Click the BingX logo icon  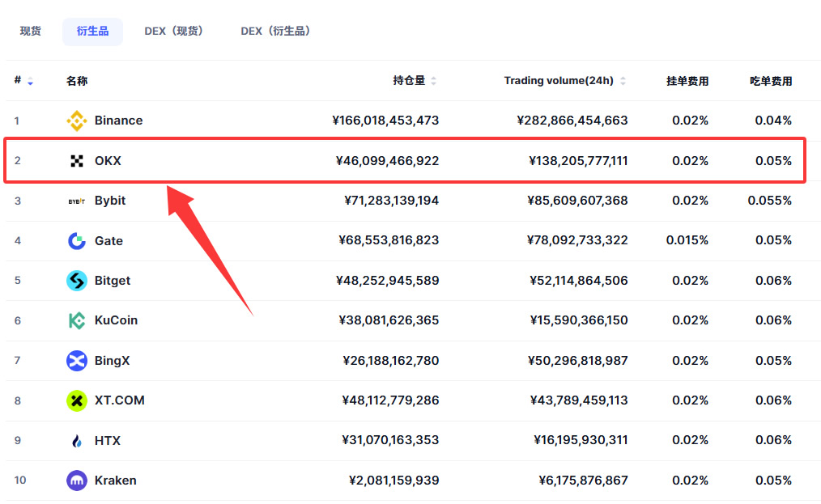pos(77,361)
